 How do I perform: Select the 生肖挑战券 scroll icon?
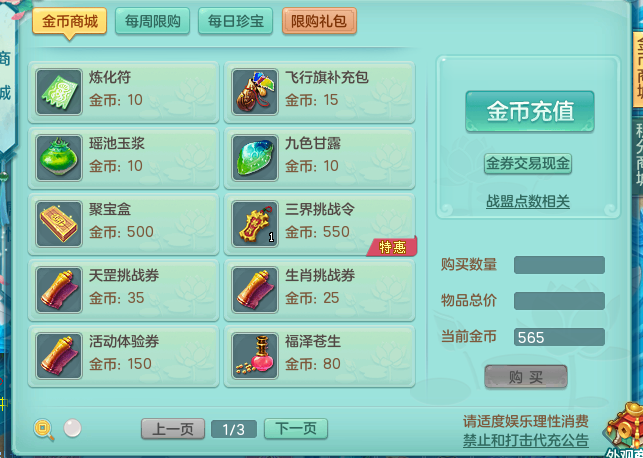click(255, 290)
